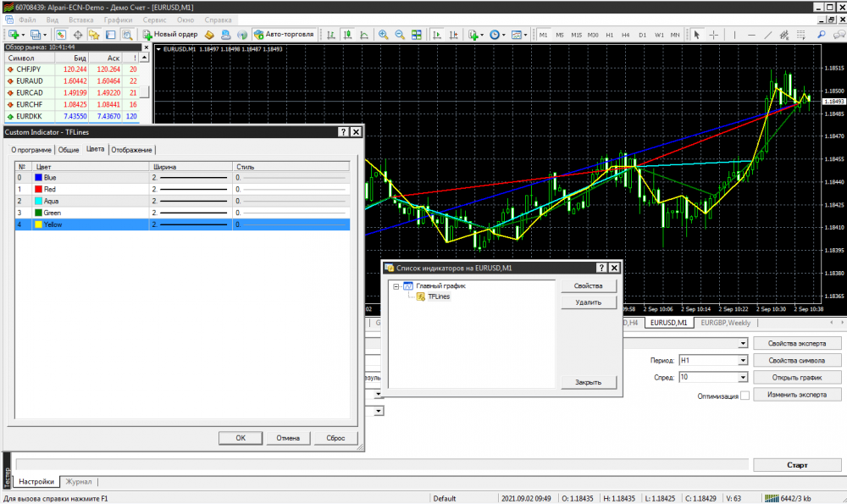Click the Сброс button
The image size is (847, 504).
click(335, 438)
